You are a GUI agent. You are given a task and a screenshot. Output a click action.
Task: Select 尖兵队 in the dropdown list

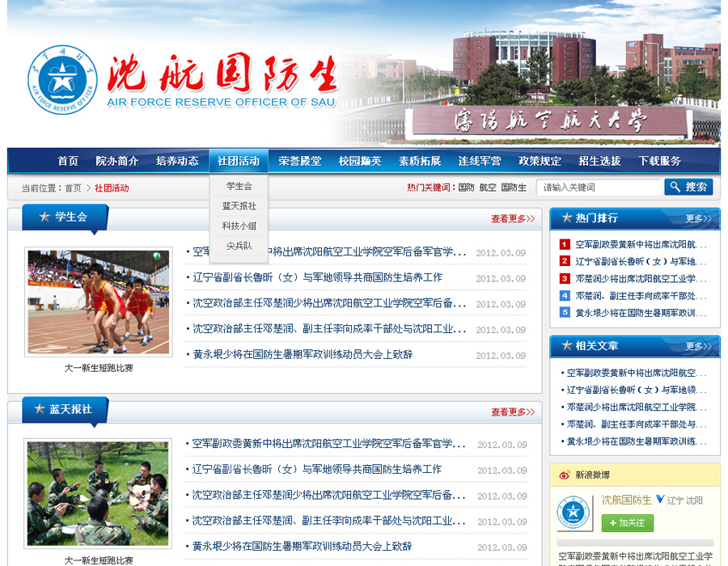239,246
